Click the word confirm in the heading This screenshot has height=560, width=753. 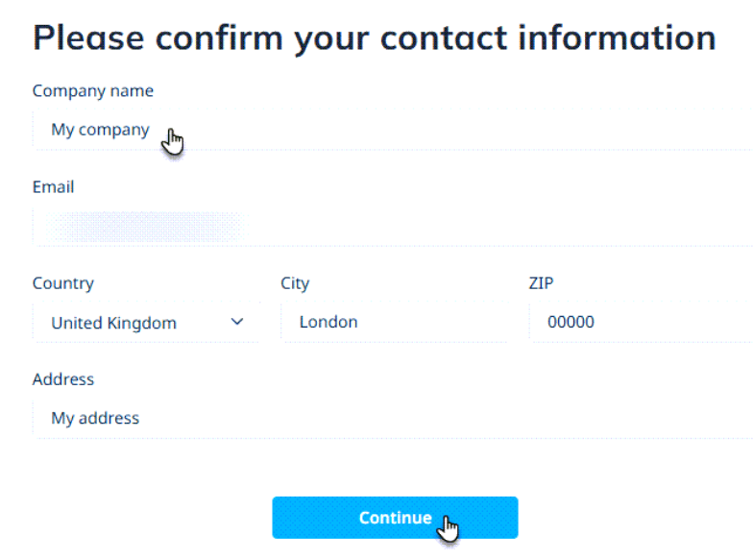(219, 37)
